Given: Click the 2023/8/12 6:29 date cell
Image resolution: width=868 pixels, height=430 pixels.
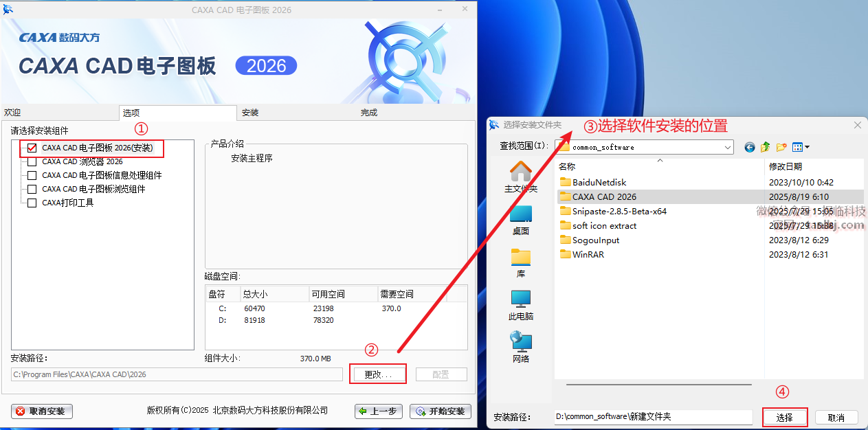Looking at the screenshot, I should tap(799, 240).
